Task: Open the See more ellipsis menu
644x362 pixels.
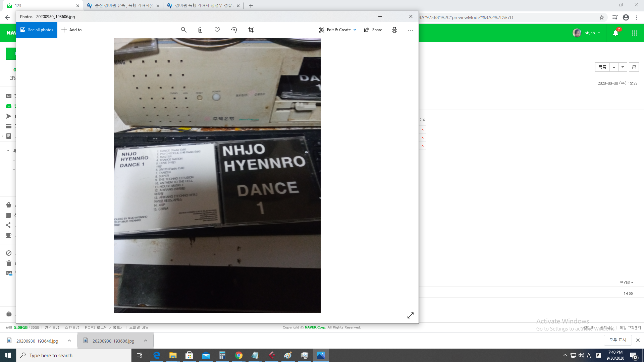Action: pos(410,30)
